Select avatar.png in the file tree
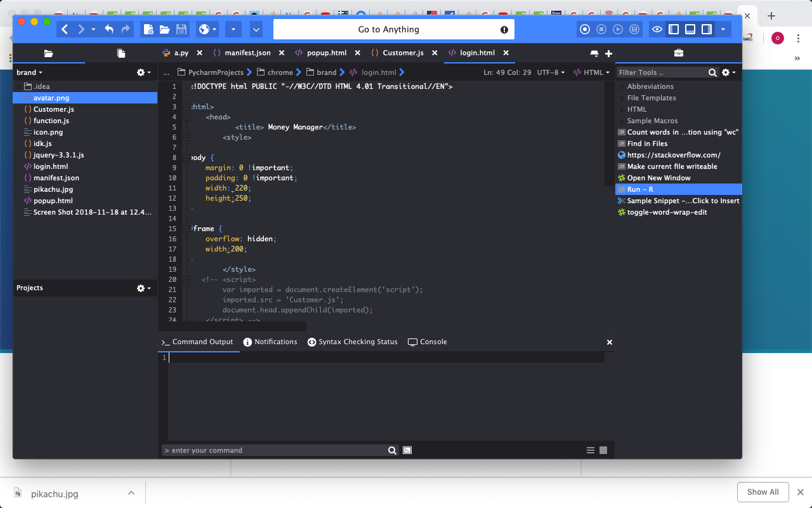 [85, 98]
